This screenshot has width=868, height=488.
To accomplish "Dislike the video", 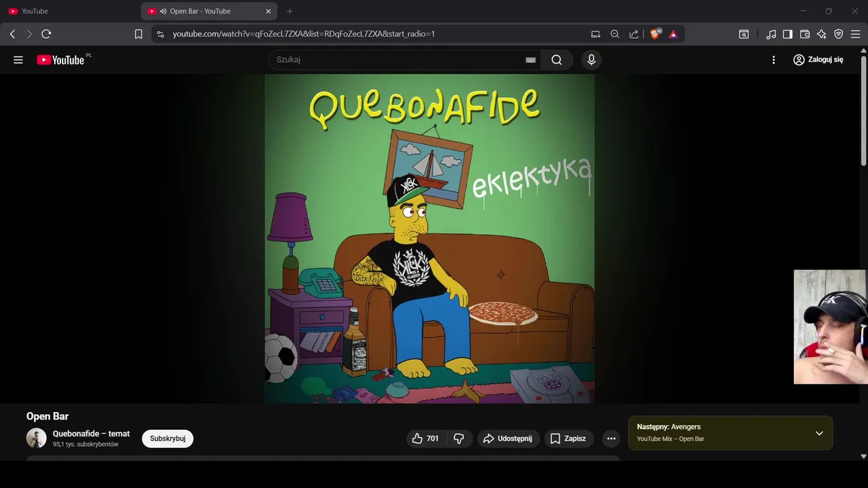I will point(459,439).
